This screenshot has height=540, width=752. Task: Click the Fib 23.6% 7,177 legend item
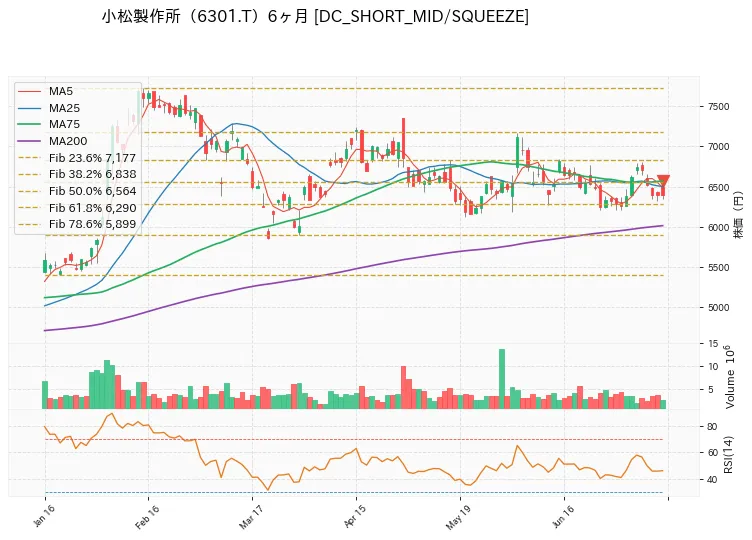coord(77,158)
